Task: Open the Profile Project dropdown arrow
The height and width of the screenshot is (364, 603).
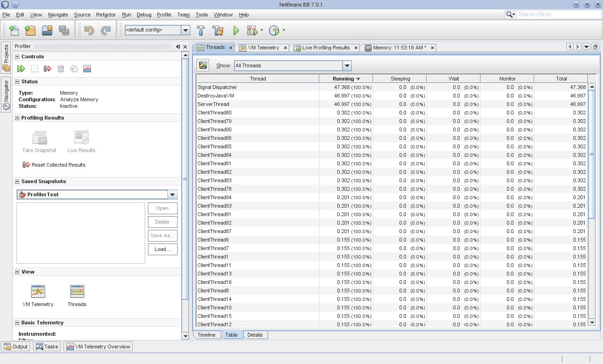Action: 284,30
